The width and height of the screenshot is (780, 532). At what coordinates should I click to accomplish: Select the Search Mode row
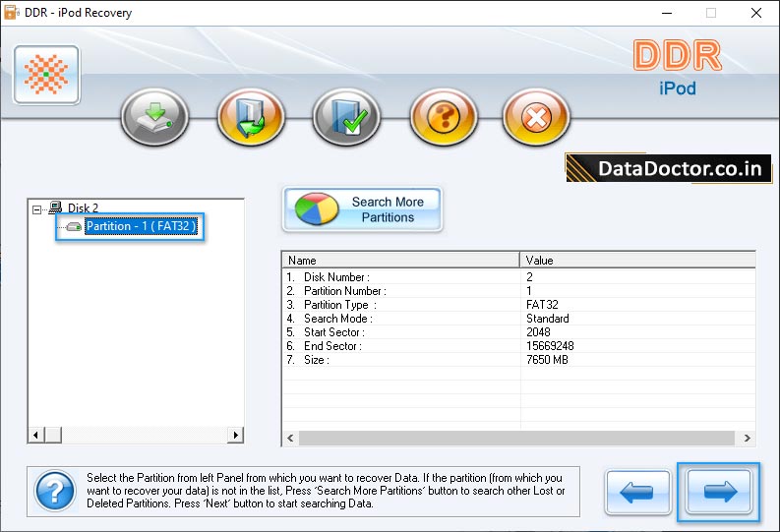tap(518, 319)
